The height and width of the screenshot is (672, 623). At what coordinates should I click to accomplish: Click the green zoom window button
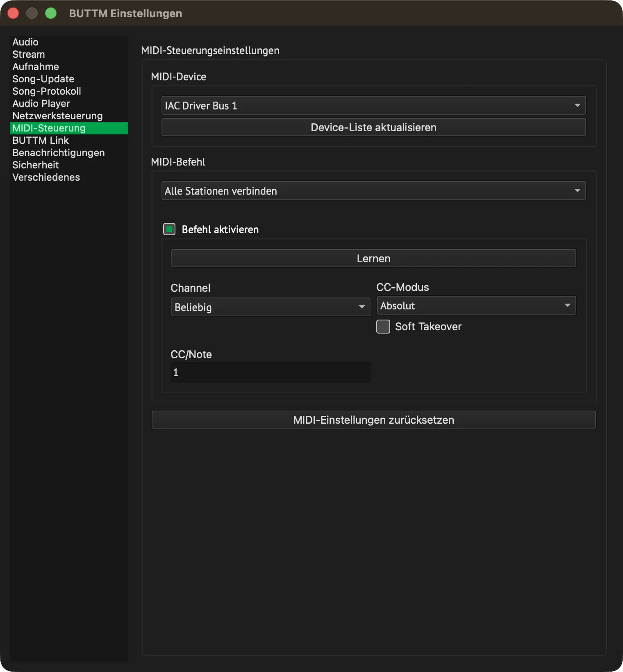51,14
